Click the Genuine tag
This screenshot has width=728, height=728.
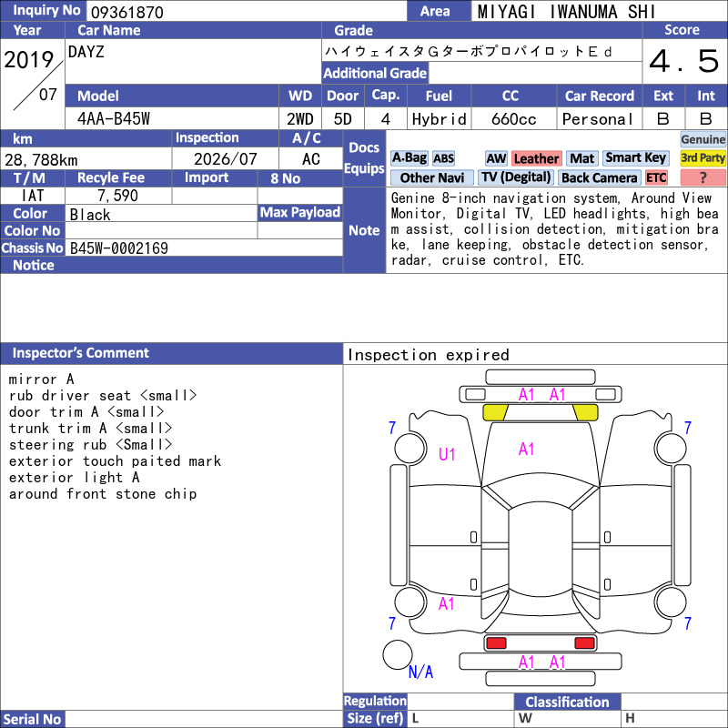coord(703,139)
